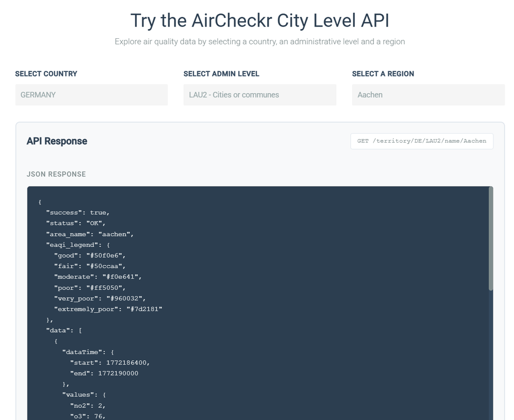The width and height of the screenshot is (514, 420).
Task: Change the Aachen region selection
Action: pos(428,95)
